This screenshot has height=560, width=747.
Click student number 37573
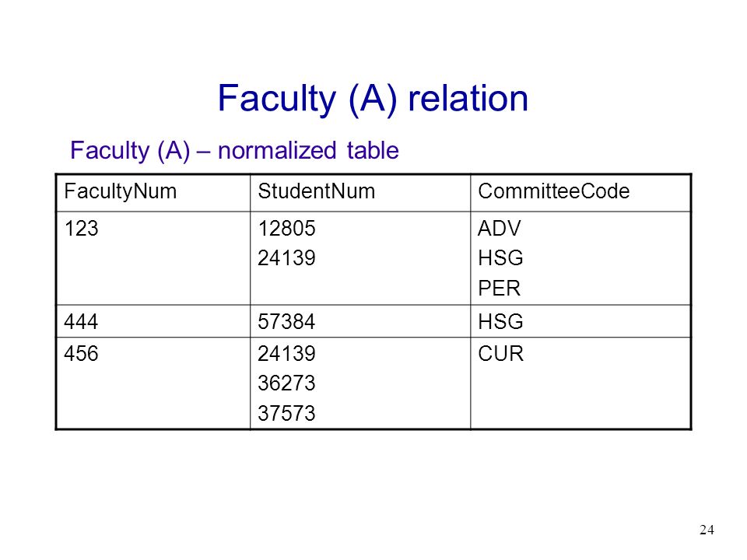[x=286, y=413]
